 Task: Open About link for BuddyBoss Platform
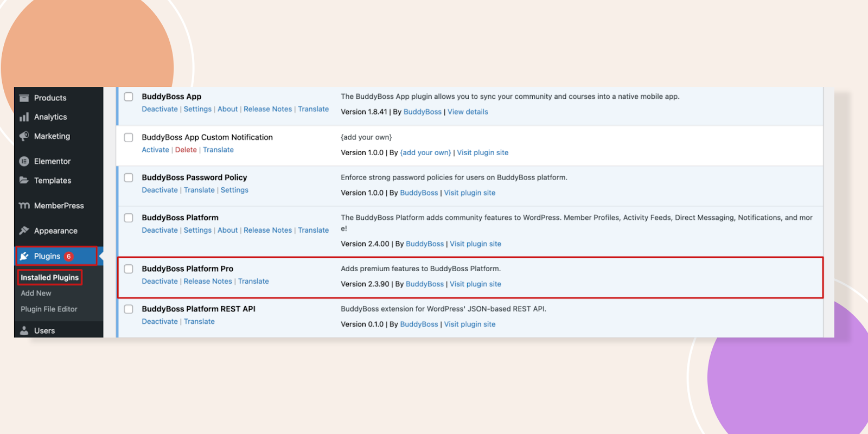[x=227, y=230]
